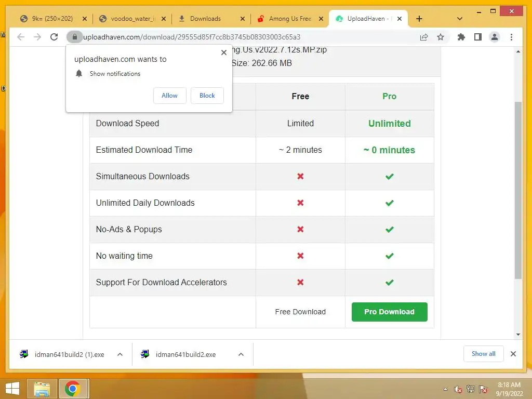Screen dimensions: 532x399
Task: Click the Pro column header
Action: coord(390,96)
